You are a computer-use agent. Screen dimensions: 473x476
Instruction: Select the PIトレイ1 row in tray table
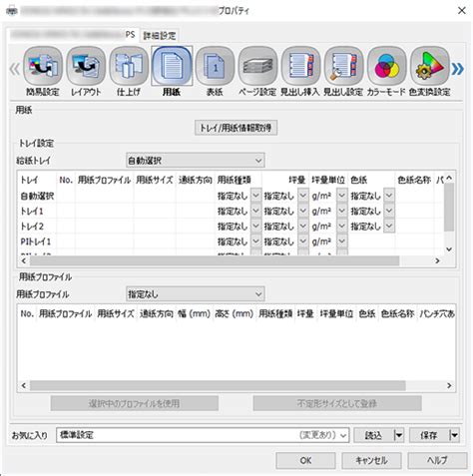coord(231,241)
